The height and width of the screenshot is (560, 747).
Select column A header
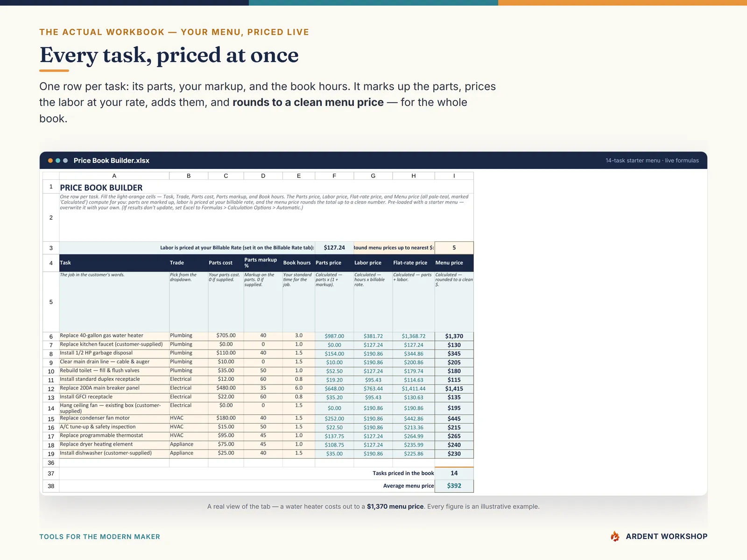(x=114, y=176)
